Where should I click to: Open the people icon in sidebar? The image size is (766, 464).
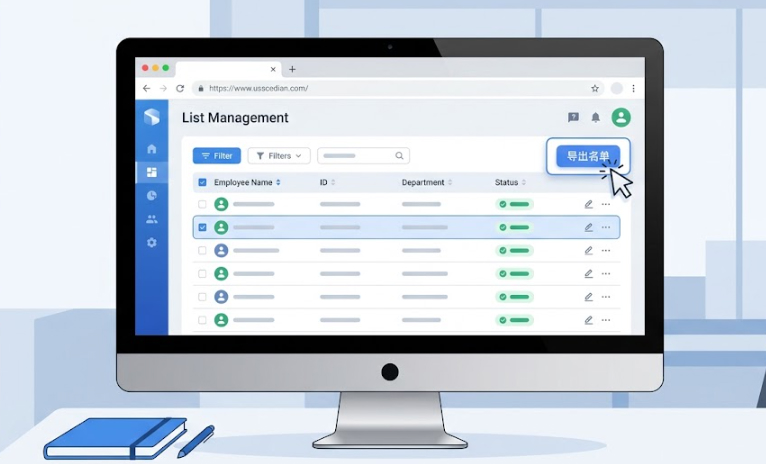point(151,219)
